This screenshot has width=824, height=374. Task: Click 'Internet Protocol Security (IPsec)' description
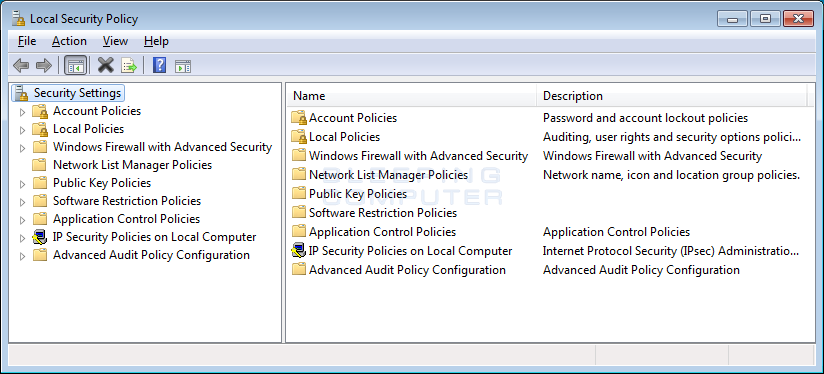(671, 251)
